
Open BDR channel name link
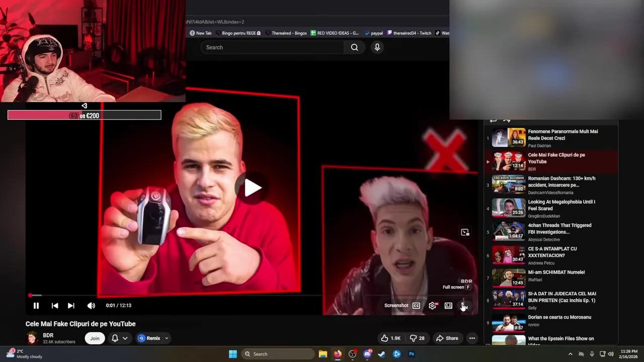coord(48,335)
